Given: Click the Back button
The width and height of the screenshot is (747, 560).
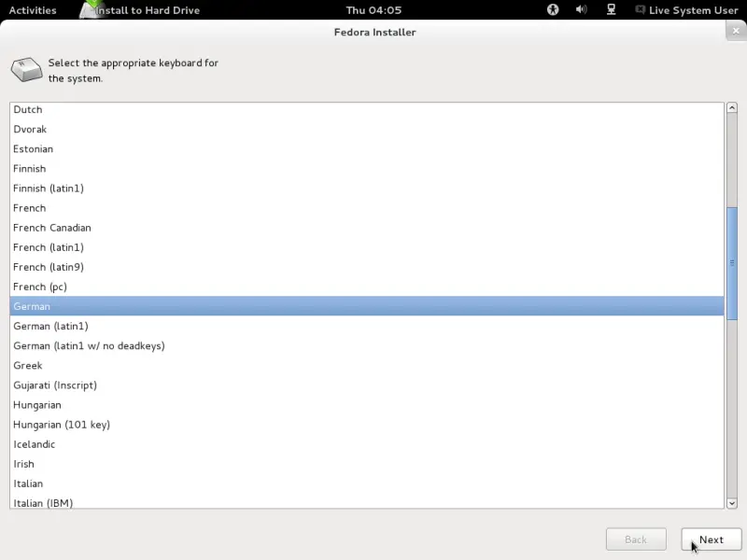Looking at the screenshot, I should click(x=636, y=539).
